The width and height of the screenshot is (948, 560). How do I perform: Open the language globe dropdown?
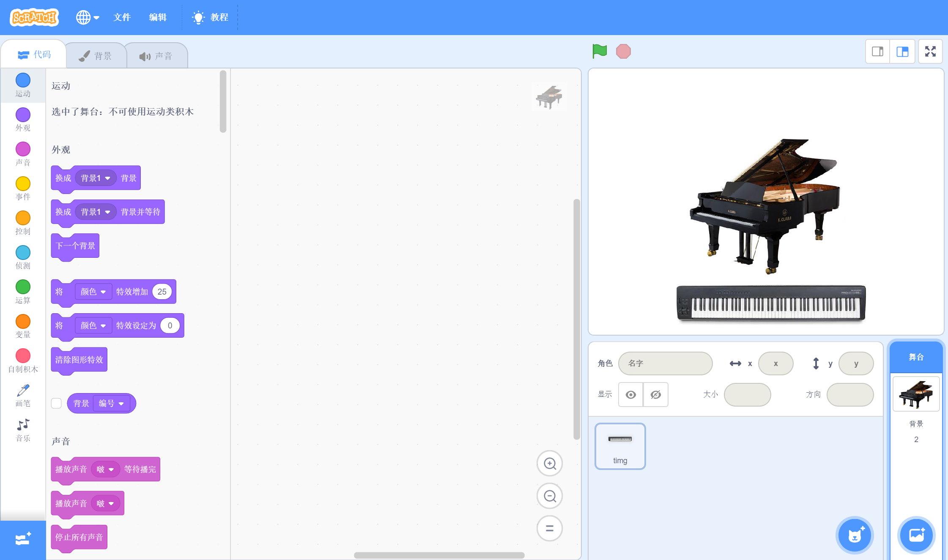coord(88,17)
